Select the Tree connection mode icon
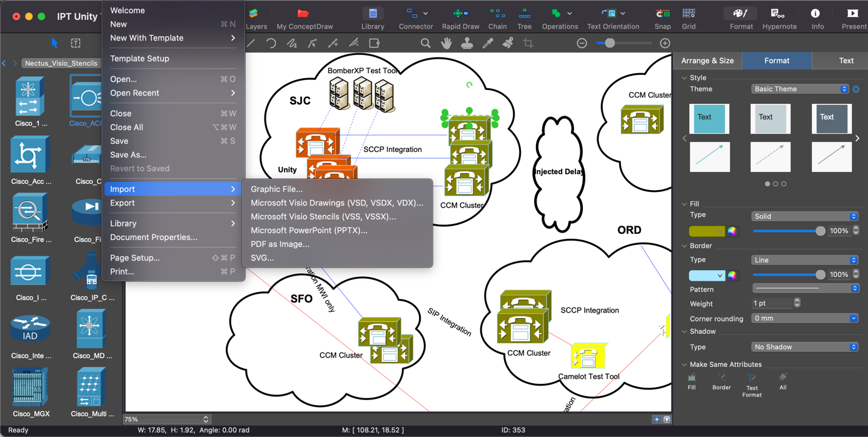Viewport: 868px width, 437px height. (x=524, y=14)
